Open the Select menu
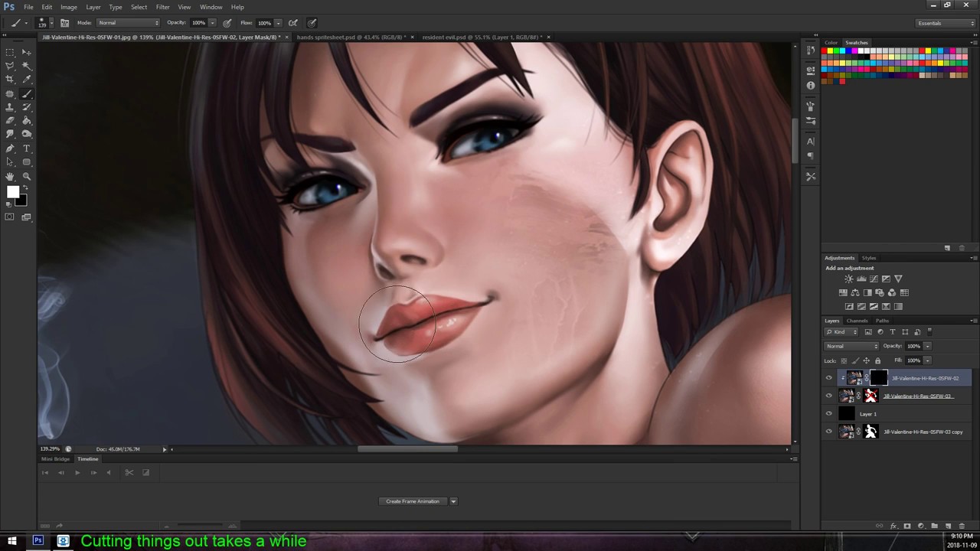This screenshot has width=980, height=551. pyautogui.click(x=139, y=7)
